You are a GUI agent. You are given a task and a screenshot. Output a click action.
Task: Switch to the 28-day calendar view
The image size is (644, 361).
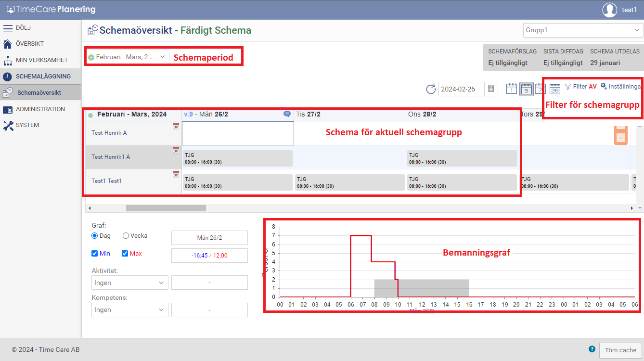coord(554,89)
